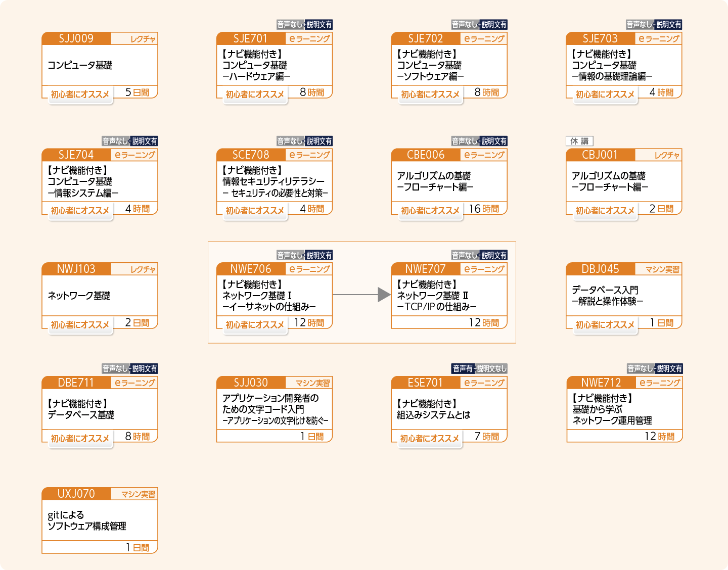The width and height of the screenshot is (728, 570).
Task: Click 初心者にオススメ tag on CBJ001 card
Action: (605, 211)
